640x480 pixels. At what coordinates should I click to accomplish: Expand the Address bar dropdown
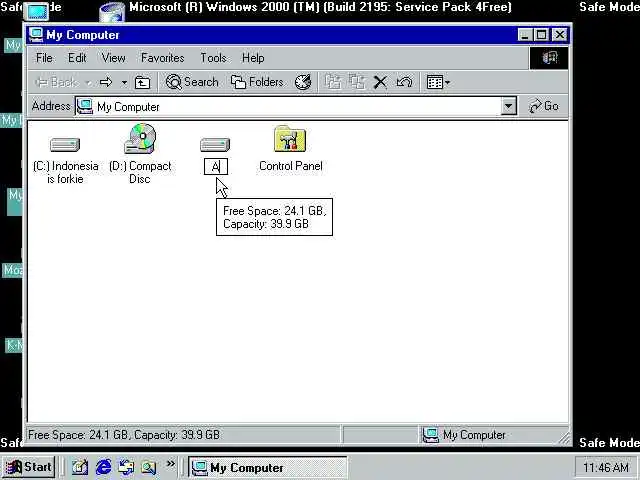pyautogui.click(x=508, y=107)
